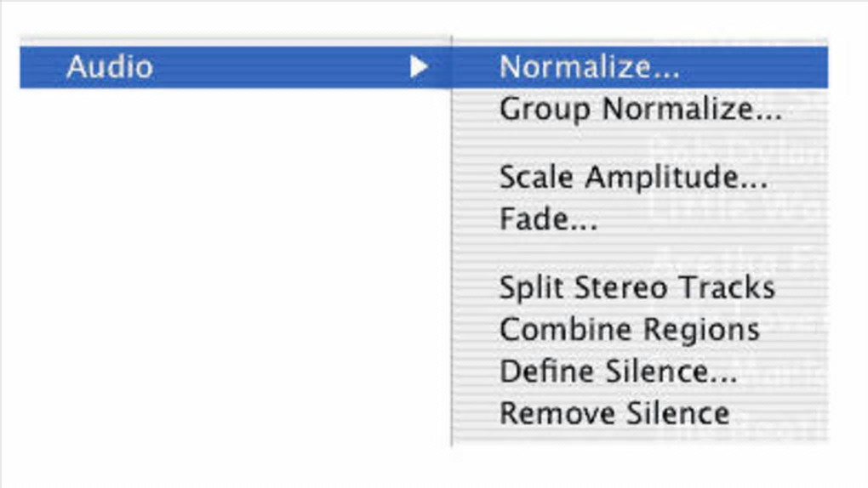Open the Define Silence... option

[618, 372]
